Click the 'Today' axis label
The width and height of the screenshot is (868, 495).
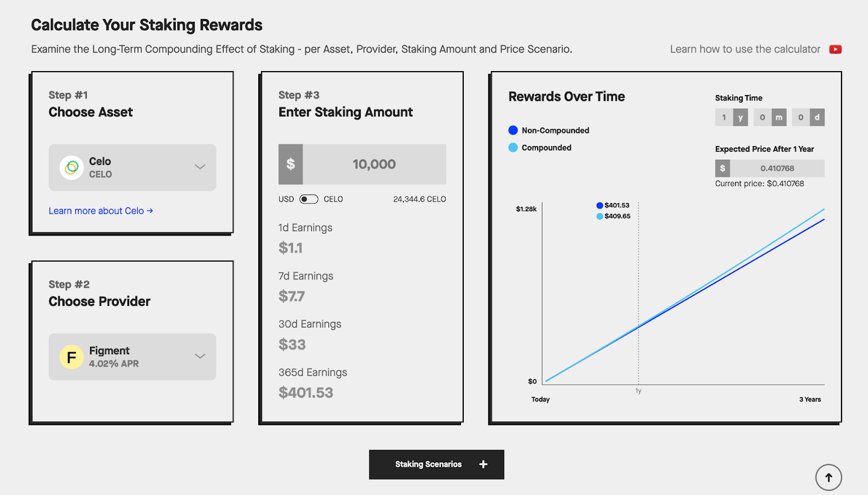[x=540, y=399]
